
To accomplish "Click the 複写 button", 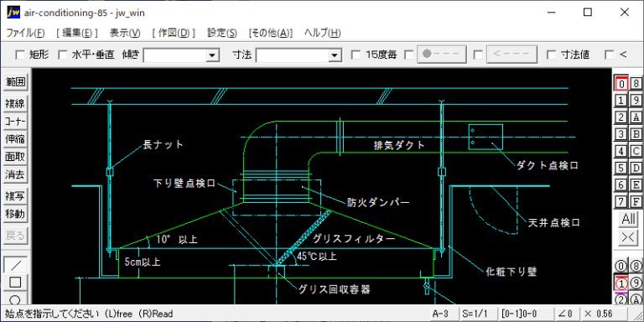I will coord(15,196).
